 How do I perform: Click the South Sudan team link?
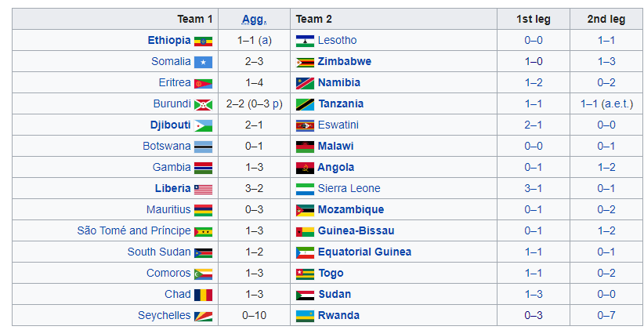point(159,252)
